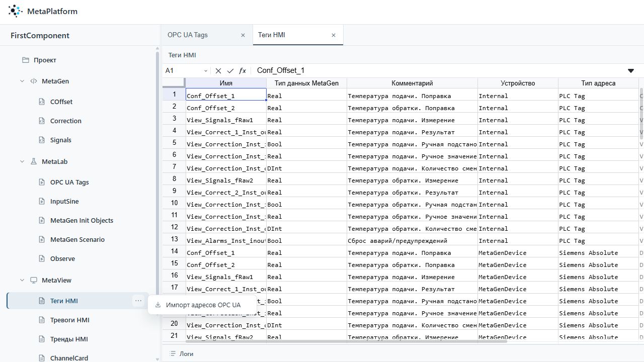This screenshot has width=644, height=362.
Task: Click the InputSine document icon
Action: tap(42, 201)
